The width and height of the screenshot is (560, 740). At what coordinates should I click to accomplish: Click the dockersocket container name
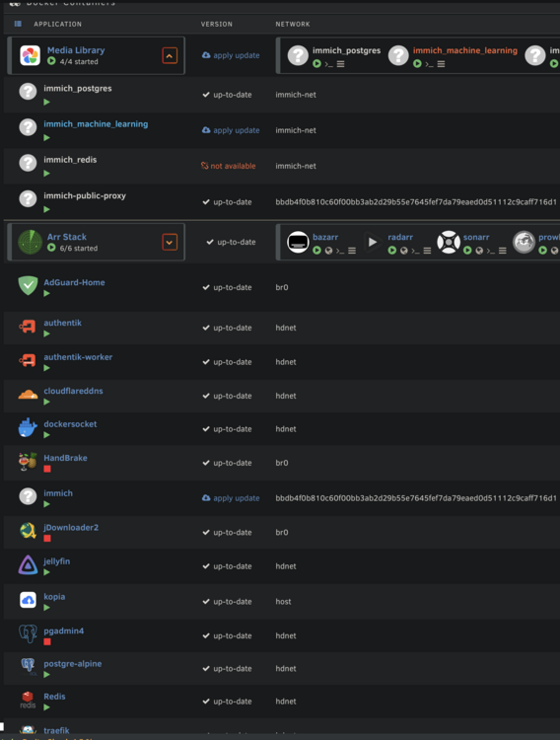[x=70, y=424]
